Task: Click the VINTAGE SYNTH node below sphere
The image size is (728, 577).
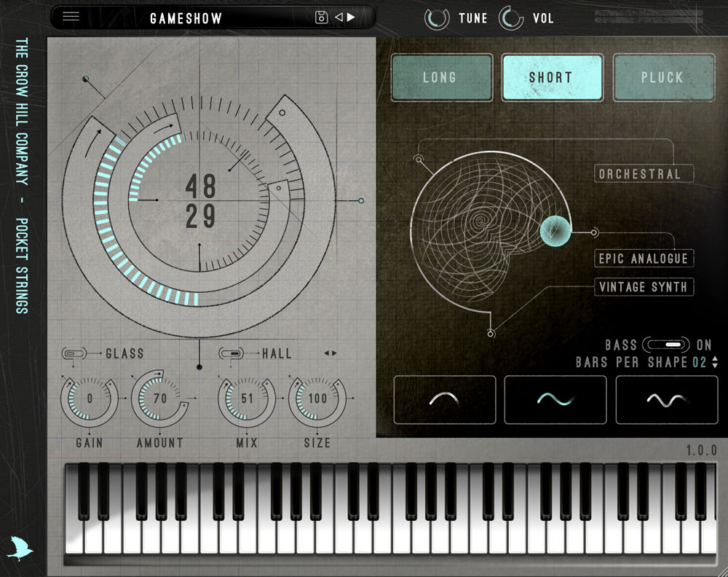Action: (491, 333)
